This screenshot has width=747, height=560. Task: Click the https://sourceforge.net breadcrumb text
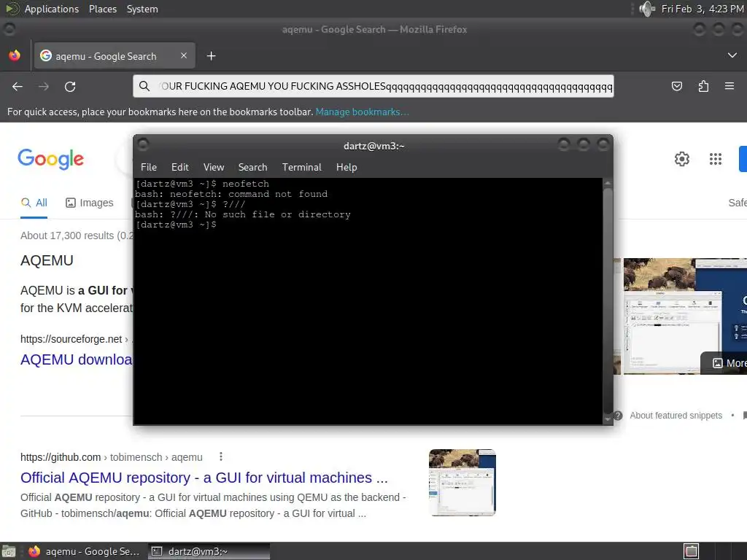[71, 339]
